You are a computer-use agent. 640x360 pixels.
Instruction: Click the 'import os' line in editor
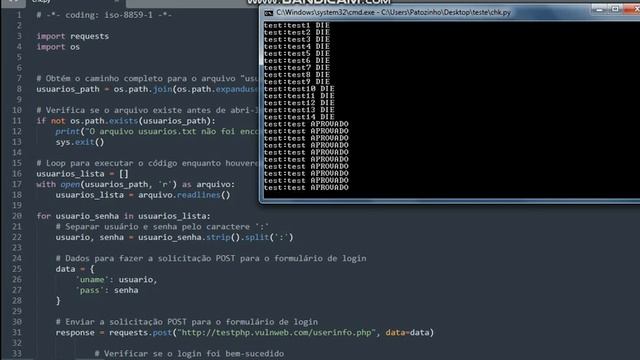click(58, 47)
